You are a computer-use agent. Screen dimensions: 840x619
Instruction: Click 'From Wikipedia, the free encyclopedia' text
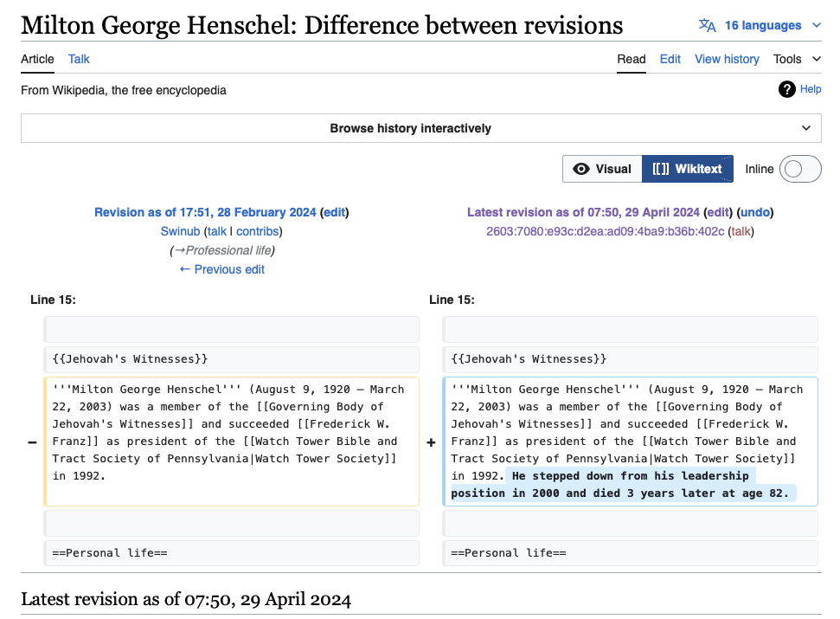123,90
